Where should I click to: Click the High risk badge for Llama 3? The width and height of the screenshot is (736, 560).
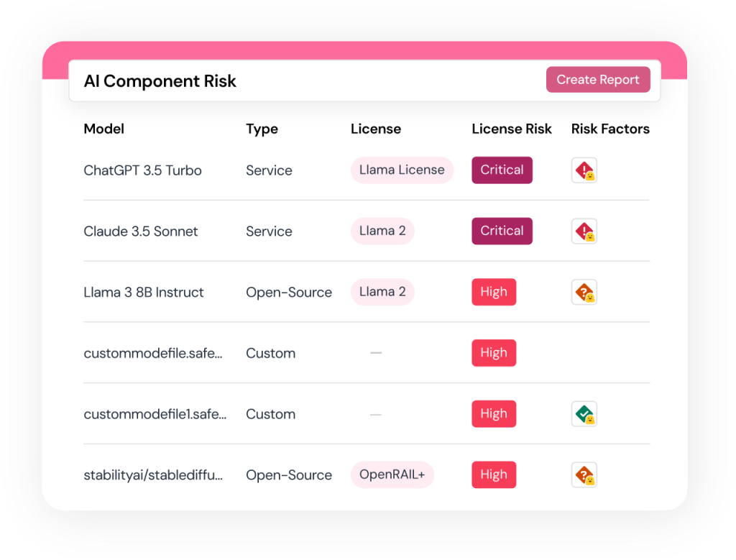[x=494, y=293]
